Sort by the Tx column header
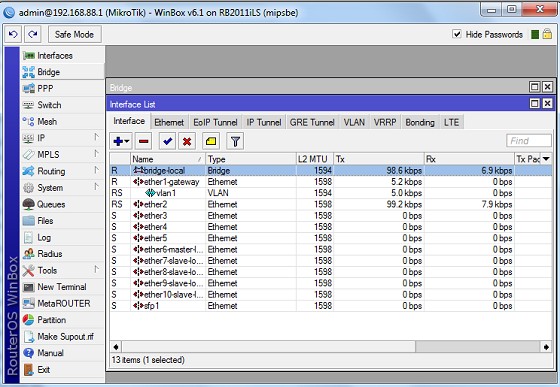The height and width of the screenshot is (387, 560). pyautogui.click(x=379, y=159)
